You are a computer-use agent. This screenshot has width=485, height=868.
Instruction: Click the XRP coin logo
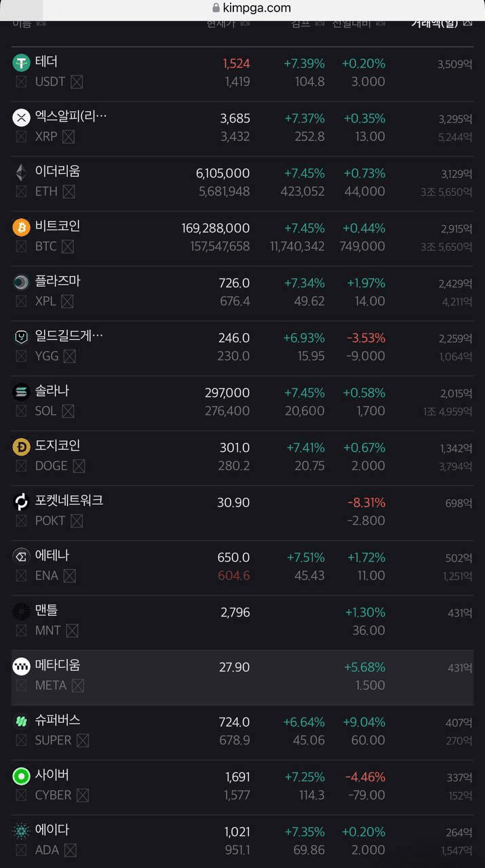tap(22, 118)
